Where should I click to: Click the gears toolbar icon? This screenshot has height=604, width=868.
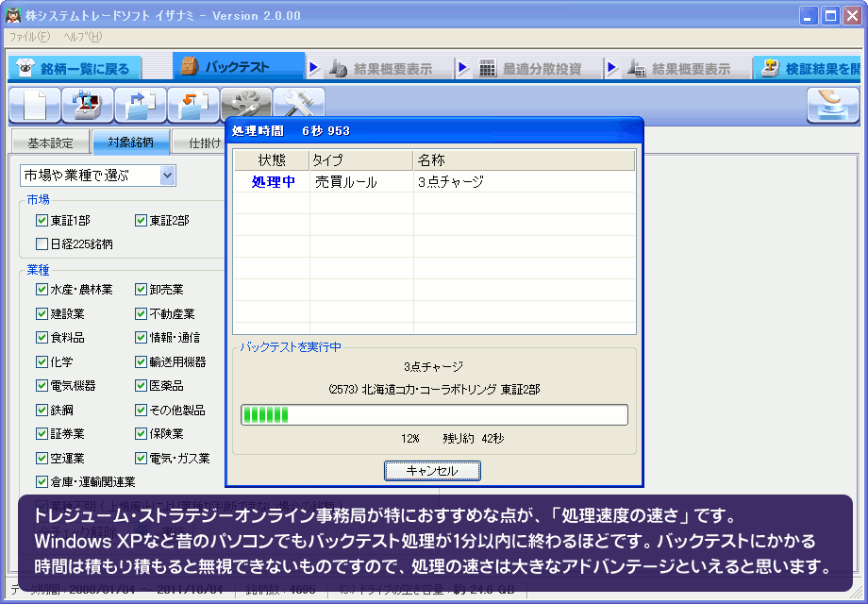coord(246,103)
